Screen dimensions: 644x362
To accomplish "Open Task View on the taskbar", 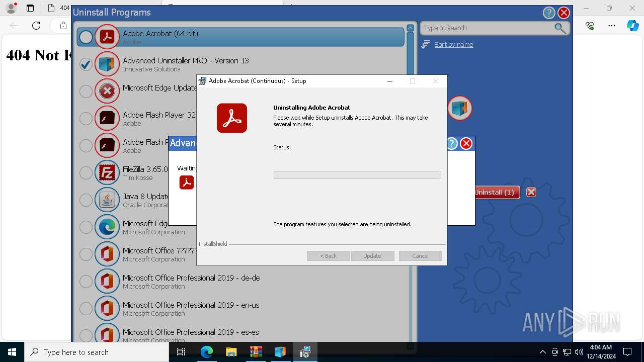I will point(181,352).
